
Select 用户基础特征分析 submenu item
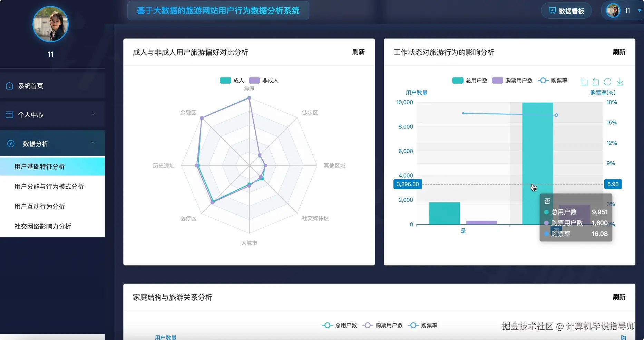click(x=52, y=167)
